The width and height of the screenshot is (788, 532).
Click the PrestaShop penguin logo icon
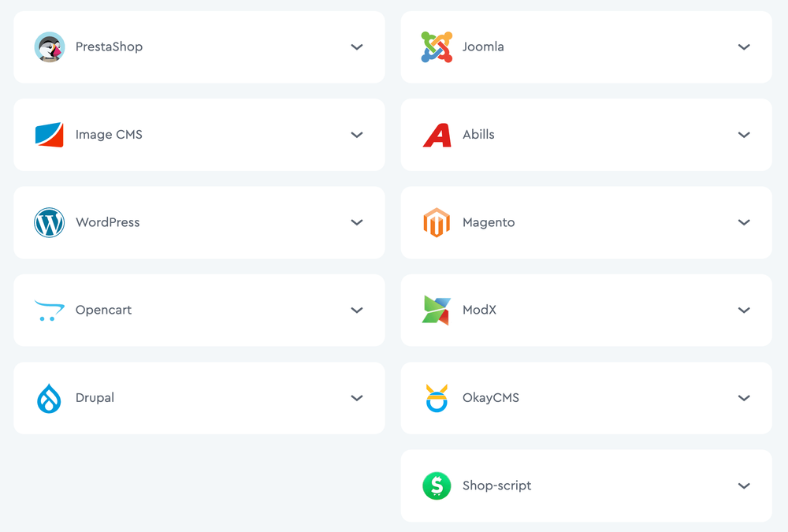click(x=49, y=47)
